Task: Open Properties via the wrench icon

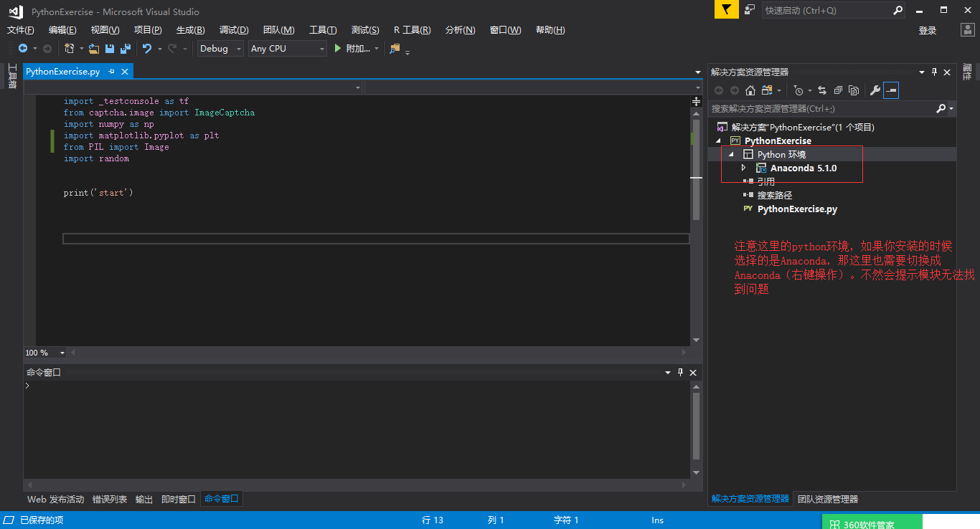Action: tap(875, 90)
